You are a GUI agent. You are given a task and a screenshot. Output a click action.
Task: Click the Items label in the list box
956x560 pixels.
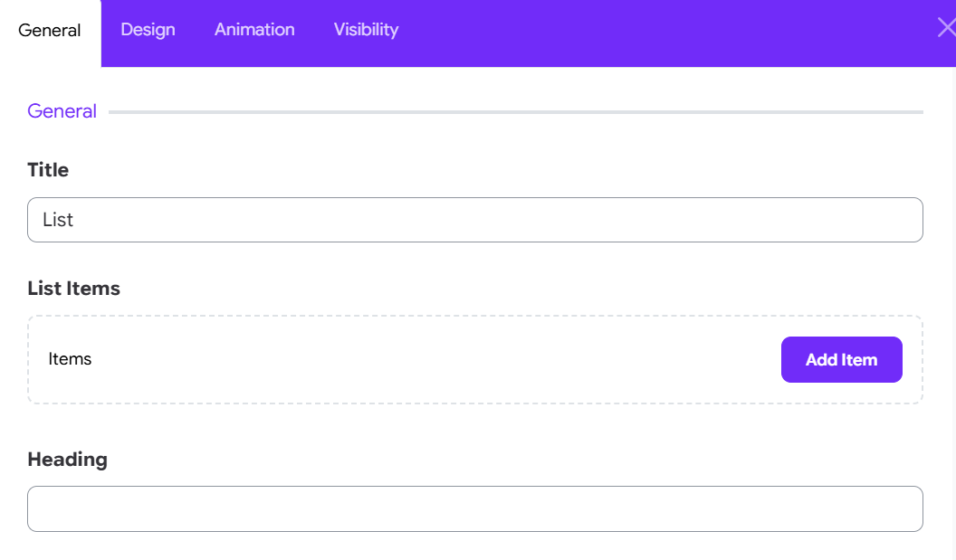tap(70, 359)
